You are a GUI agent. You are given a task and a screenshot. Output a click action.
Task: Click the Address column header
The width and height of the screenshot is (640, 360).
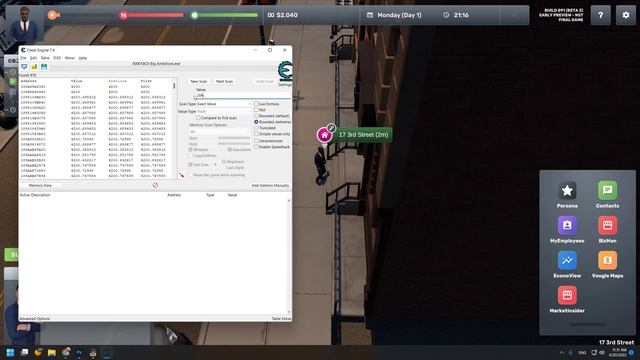[x=29, y=81]
